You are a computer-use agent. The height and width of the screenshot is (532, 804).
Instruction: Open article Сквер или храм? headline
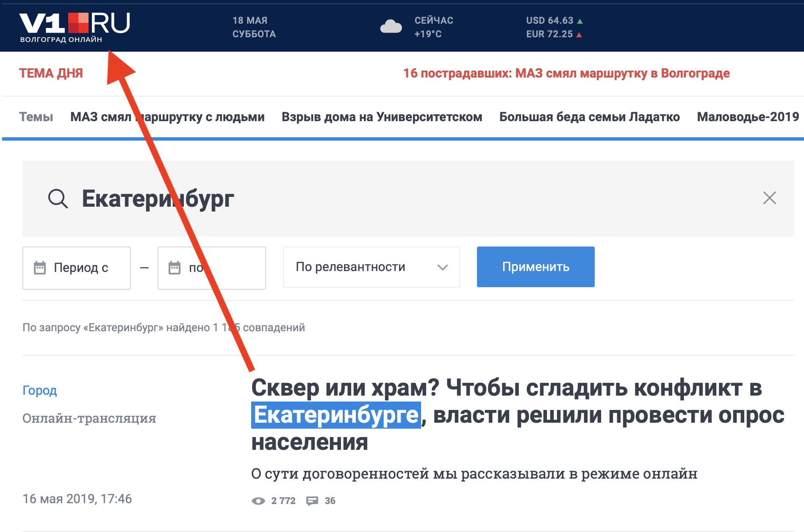coord(518,415)
